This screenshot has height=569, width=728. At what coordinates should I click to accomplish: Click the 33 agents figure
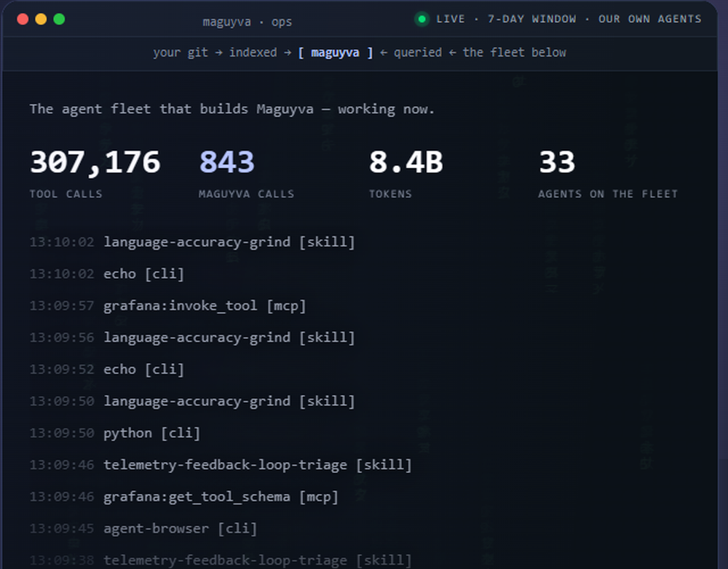557,162
